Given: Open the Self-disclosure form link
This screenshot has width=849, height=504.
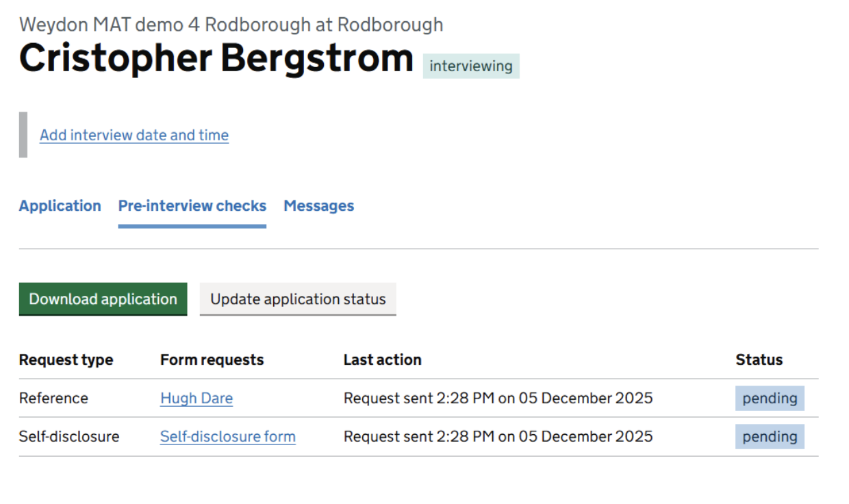Looking at the screenshot, I should pos(228,436).
